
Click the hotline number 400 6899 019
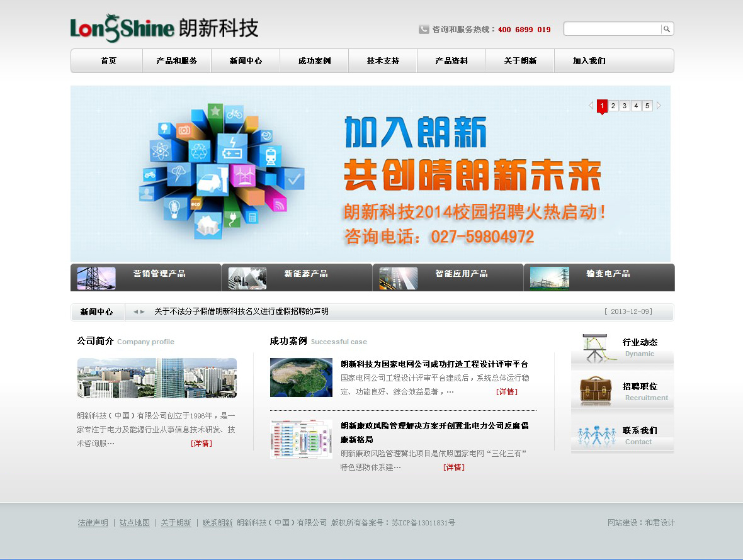click(524, 30)
